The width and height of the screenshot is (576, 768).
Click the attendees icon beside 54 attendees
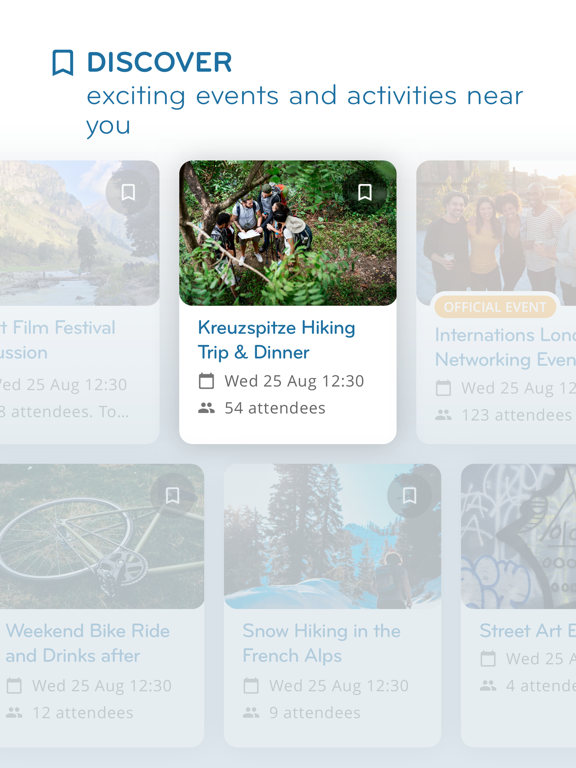pos(206,408)
